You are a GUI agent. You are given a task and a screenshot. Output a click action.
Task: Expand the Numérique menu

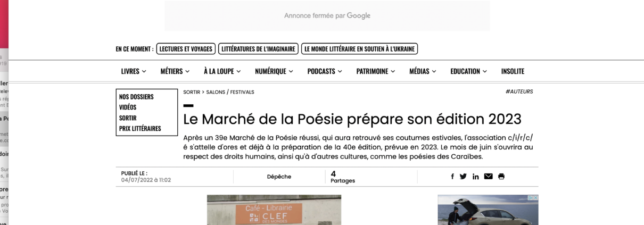(274, 71)
